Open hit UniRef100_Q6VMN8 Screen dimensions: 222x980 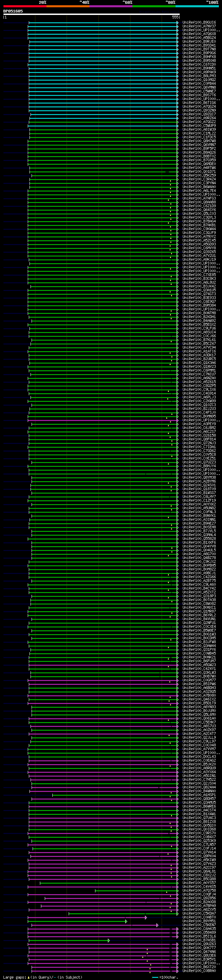(199, 88)
